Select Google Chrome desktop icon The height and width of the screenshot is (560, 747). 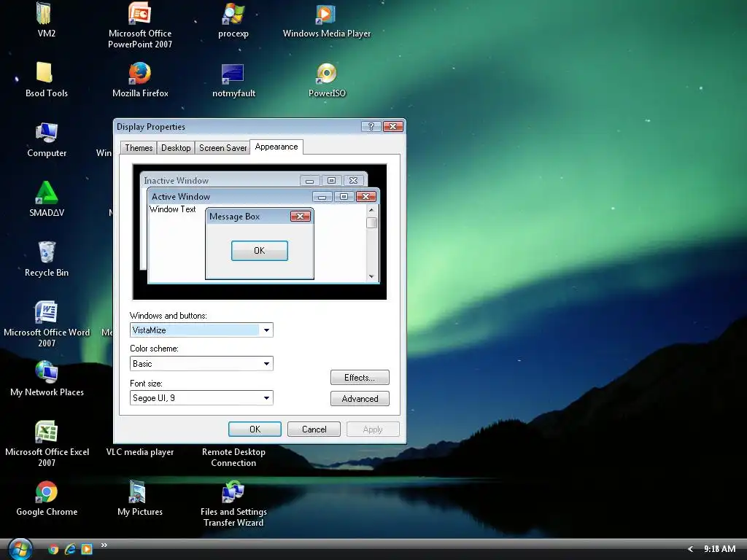coord(46,492)
